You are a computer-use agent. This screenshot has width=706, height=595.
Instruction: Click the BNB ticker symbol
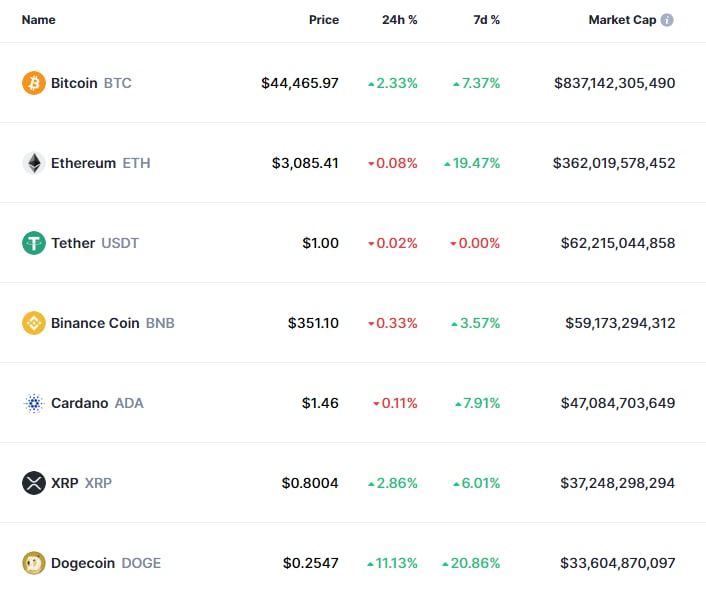click(160, 323)
